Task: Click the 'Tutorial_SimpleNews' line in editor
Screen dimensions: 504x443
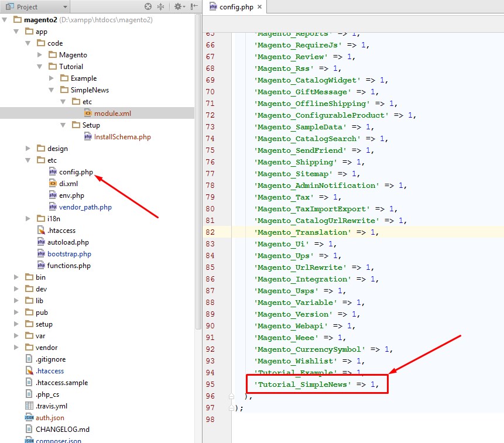Action: coord(317,384)
